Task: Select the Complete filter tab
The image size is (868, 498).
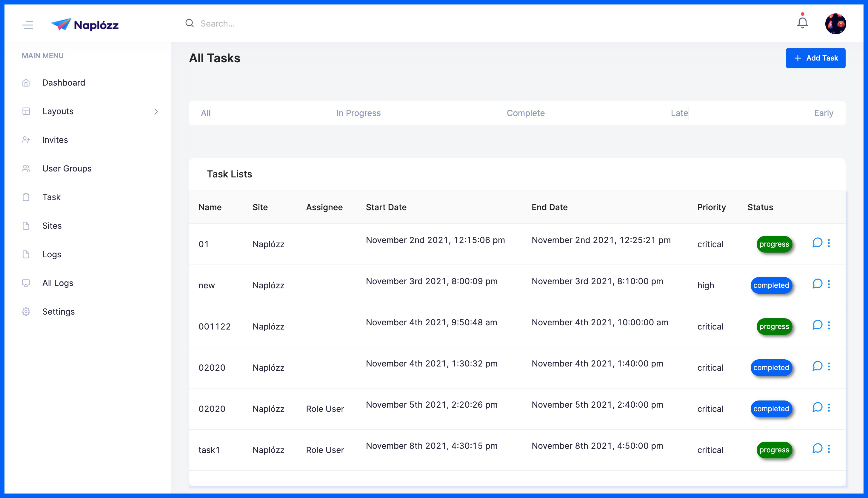Action: [x=525, y=113]
